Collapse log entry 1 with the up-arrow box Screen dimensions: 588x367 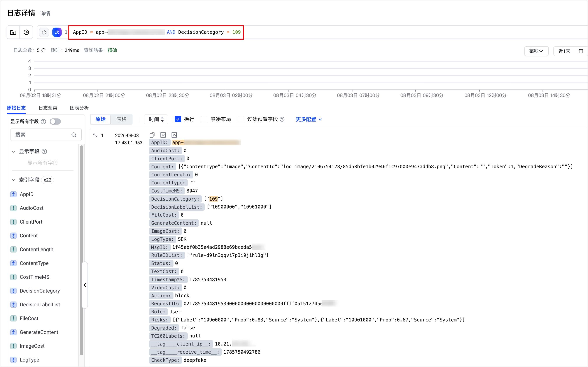(x=174, y=135)
